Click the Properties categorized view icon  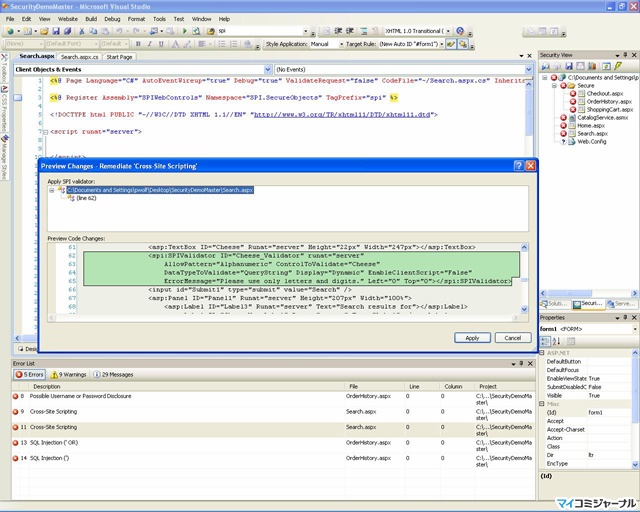coord(545,341)
